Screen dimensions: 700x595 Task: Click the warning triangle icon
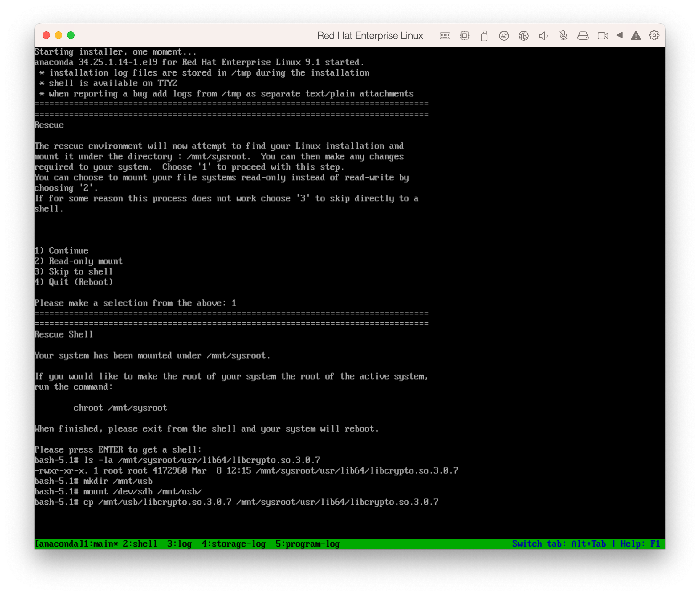636,36
